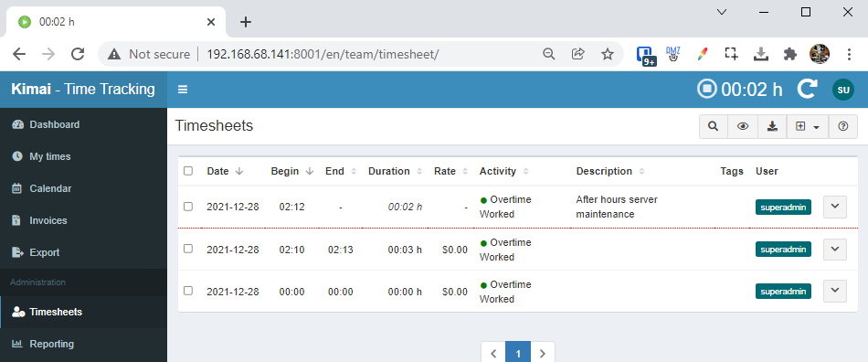Open the AMZ extension icon

[x=672, y=54]
